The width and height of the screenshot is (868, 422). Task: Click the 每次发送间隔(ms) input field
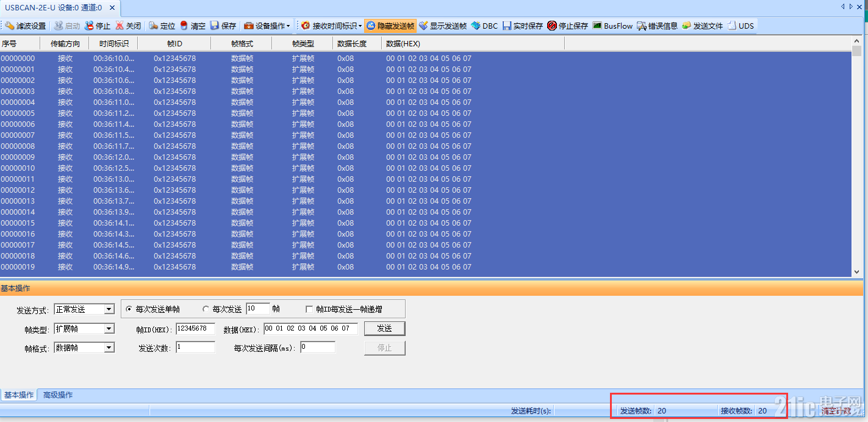pyautogui.click(x=317, y=347)
